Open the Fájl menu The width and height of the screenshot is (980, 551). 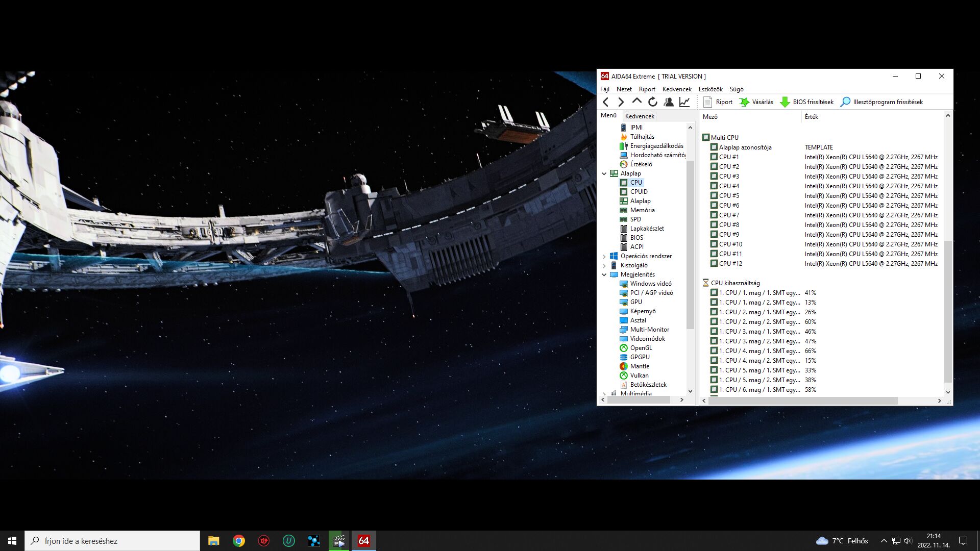pos(605,89)
